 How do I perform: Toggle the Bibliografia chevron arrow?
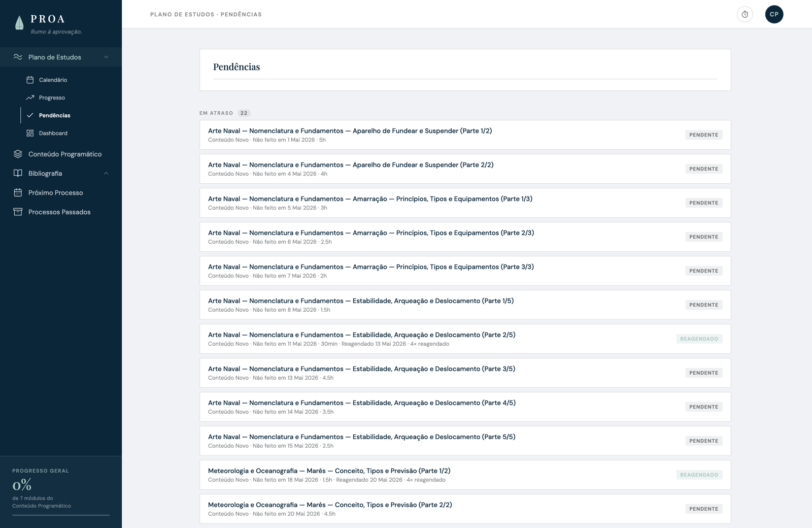106,173
